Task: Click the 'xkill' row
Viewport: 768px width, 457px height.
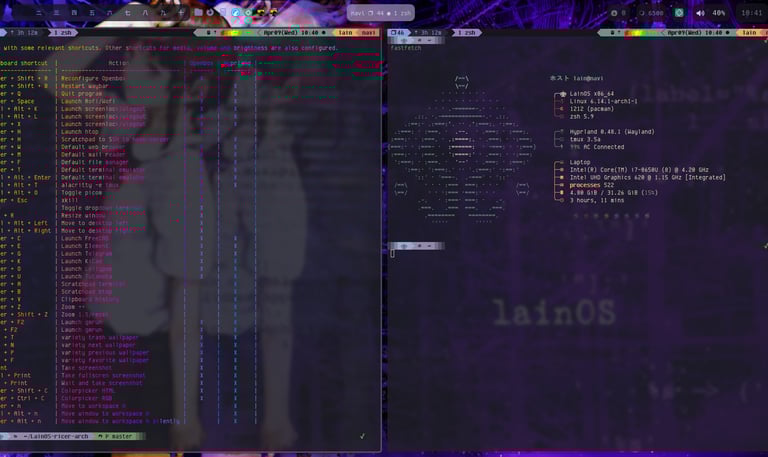Action: [x=70, y=200]
